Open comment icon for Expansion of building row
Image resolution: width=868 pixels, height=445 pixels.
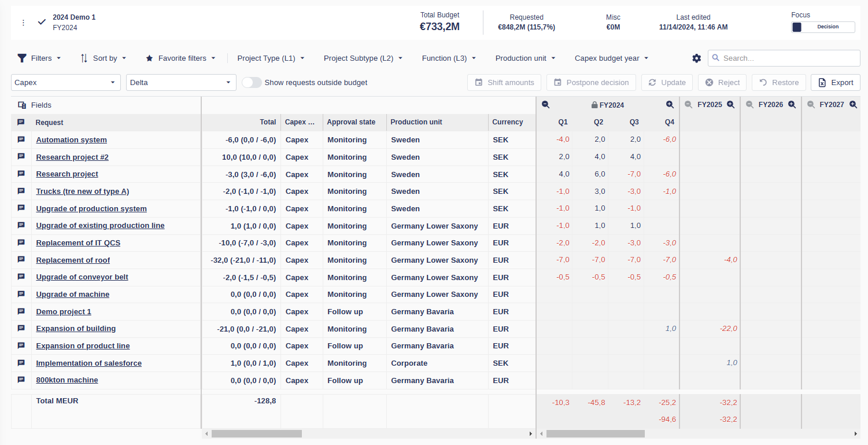click(21, 328)
